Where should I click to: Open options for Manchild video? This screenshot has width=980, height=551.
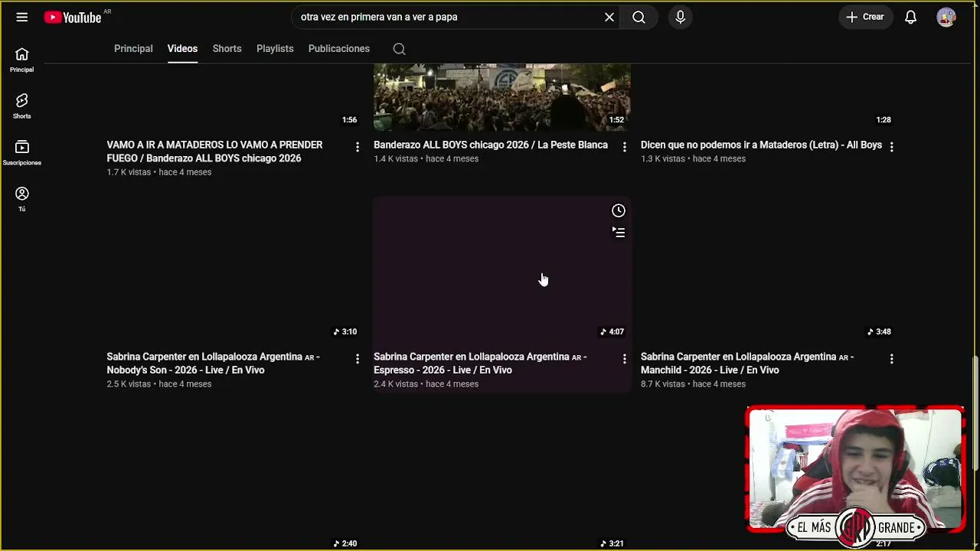pyautogui.click(x=891, y=358)
